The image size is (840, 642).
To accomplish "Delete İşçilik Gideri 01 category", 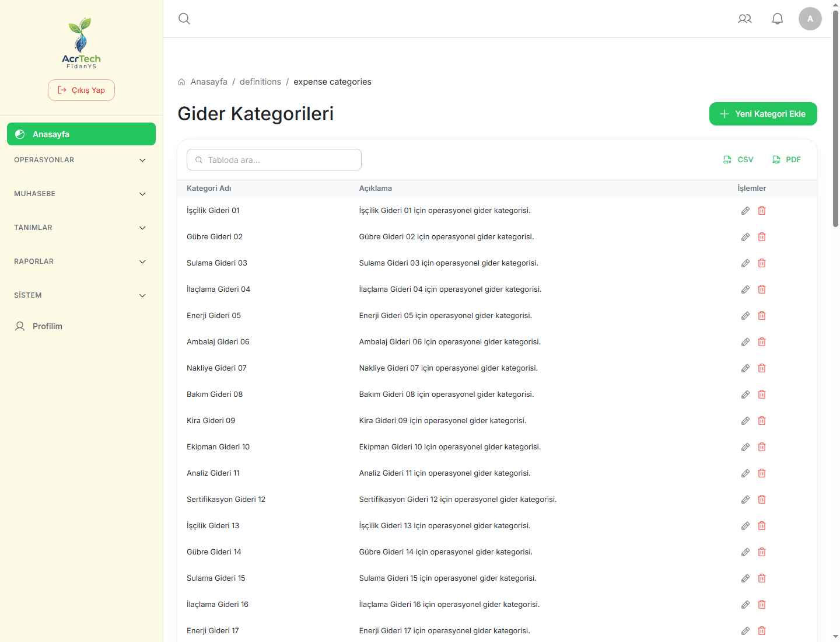I will [x=762, y=211].
